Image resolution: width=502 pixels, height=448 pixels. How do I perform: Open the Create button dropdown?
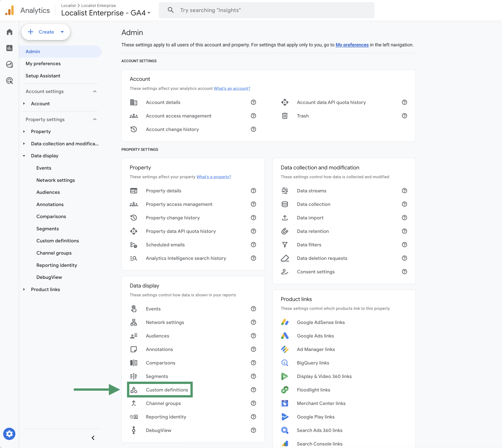[x=62, y=32]
